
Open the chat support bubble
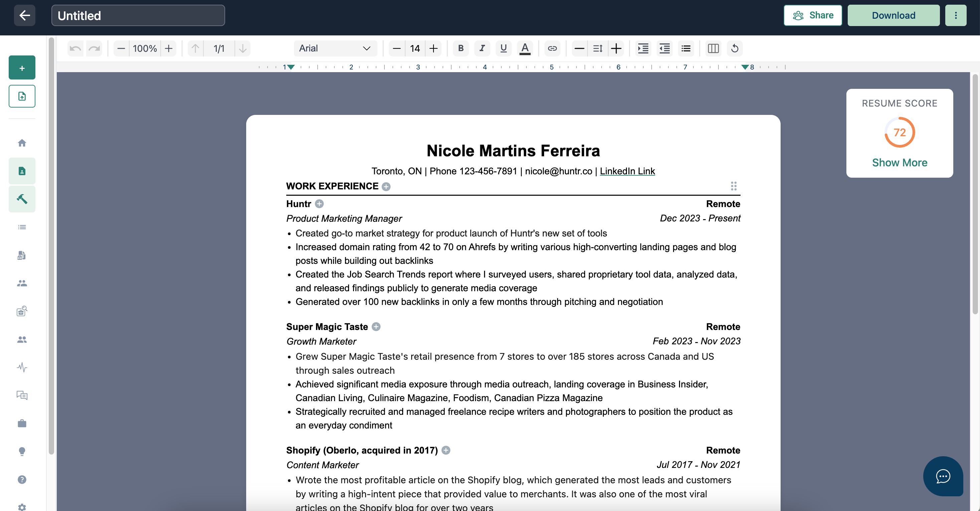tap(943, 476)
